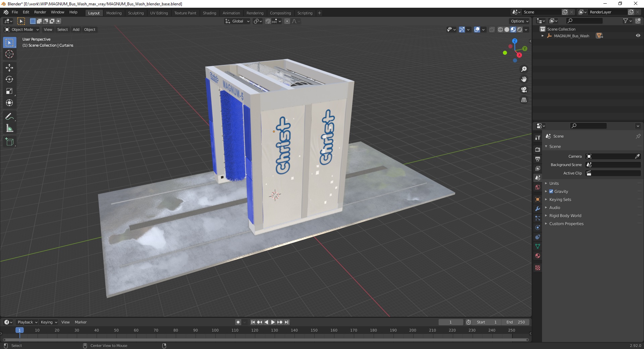Switch to Wireframe viewport shading
The image size is (644, 349).
tap(500, 30)
